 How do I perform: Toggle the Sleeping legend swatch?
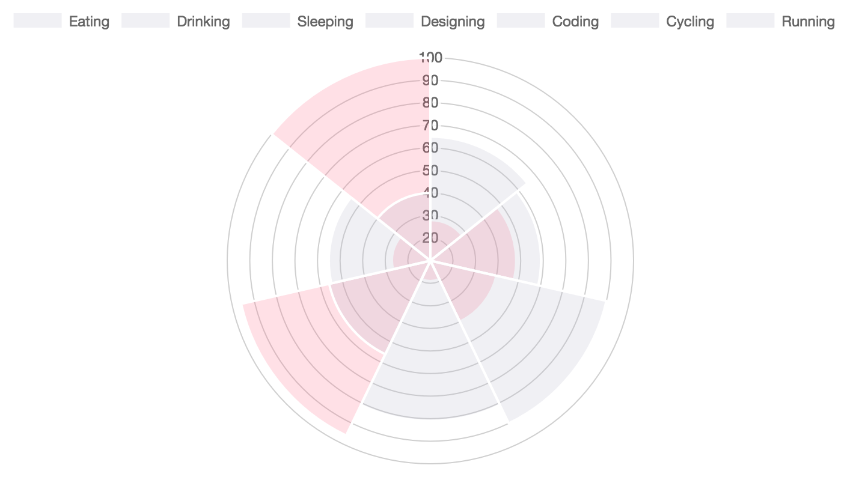coord(266,21)
